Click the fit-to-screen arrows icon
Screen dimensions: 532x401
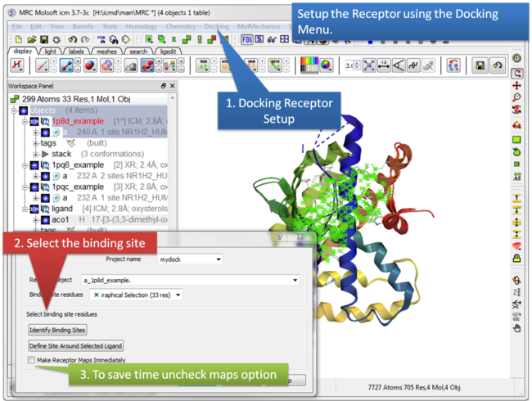tap(367, 65)
